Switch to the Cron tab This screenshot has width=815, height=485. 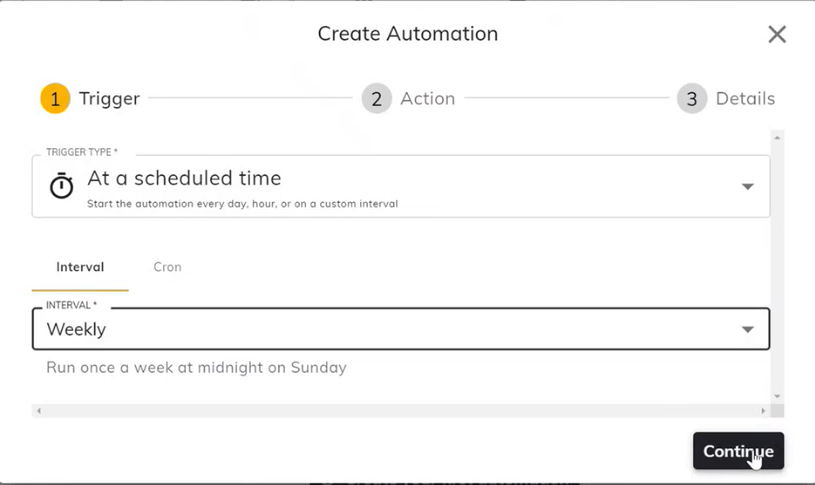click(x=167, y=267)
